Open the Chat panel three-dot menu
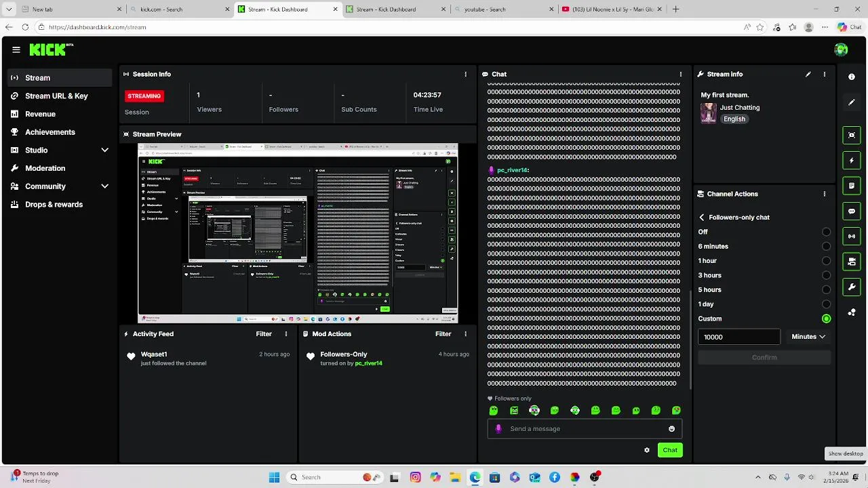 (681, 74)
